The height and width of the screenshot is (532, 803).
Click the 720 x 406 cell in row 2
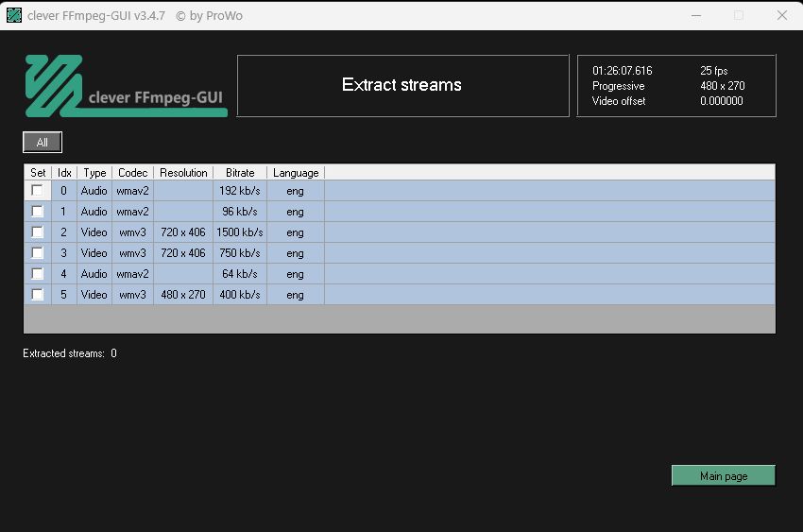183,232
